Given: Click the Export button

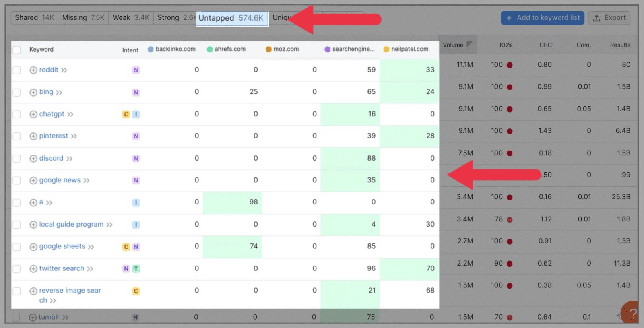Looking at the screenshot, I should click(x=609, y=18).
